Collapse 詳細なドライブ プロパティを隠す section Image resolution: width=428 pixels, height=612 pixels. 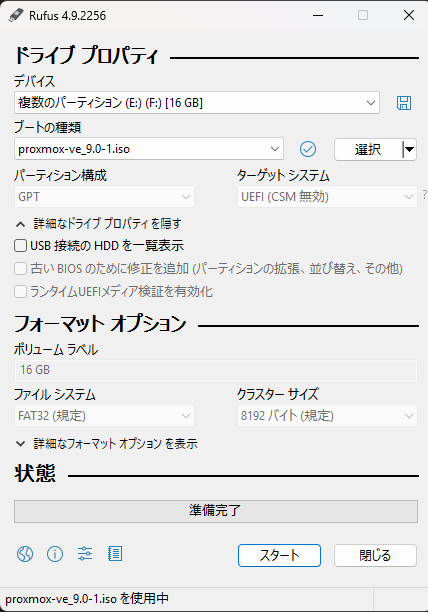98,224
